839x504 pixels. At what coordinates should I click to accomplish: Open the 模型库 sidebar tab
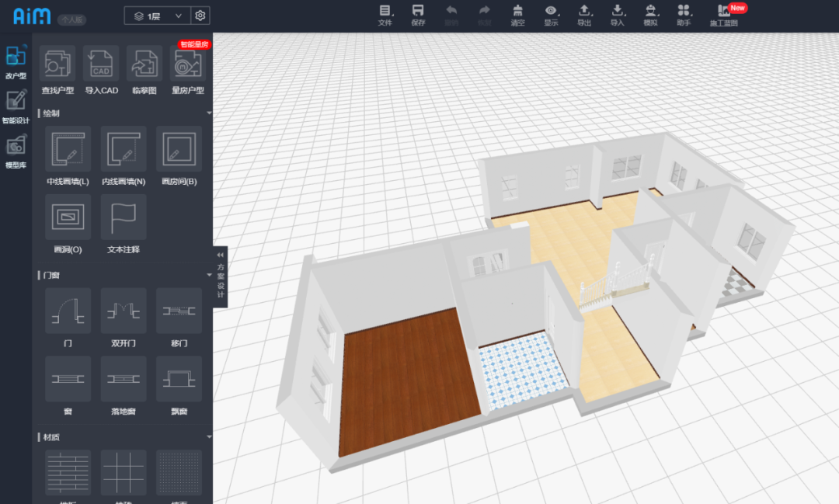point(16,152)
